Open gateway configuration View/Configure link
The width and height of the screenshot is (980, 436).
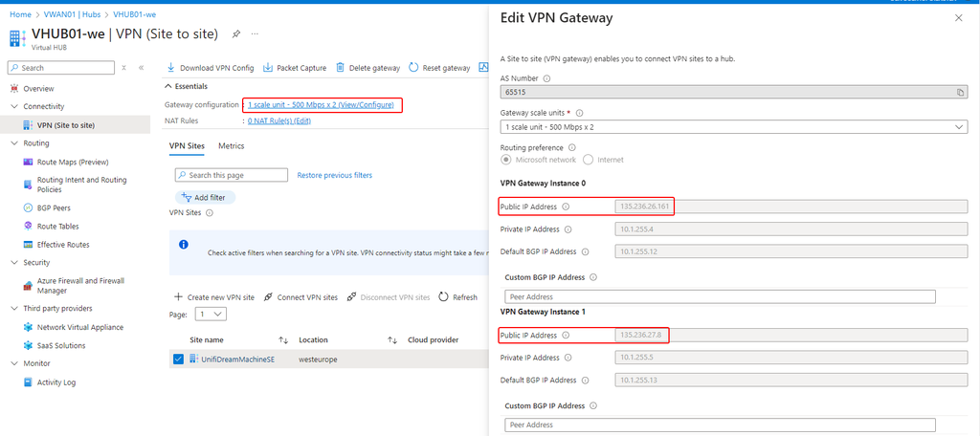(x=321, y=104)
